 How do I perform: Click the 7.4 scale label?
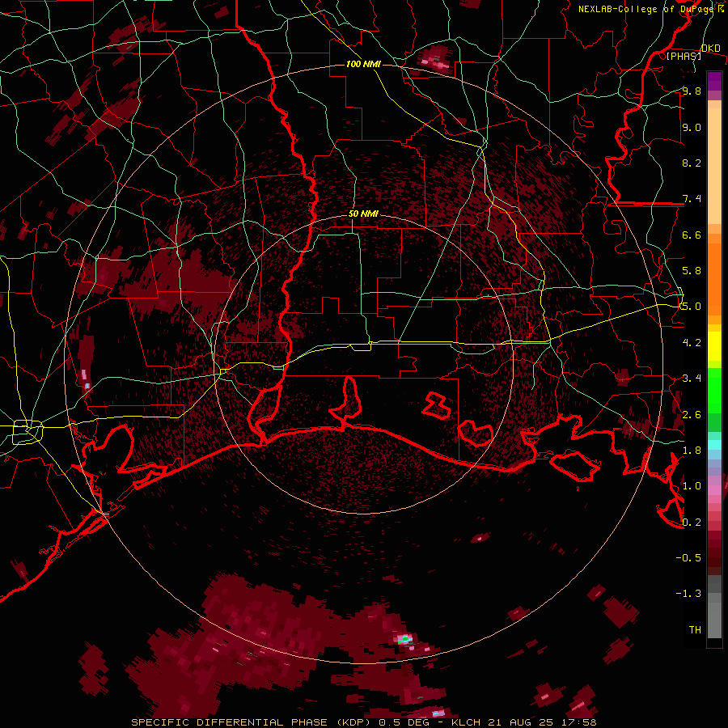pyautogui.click(x=692, y=199)
